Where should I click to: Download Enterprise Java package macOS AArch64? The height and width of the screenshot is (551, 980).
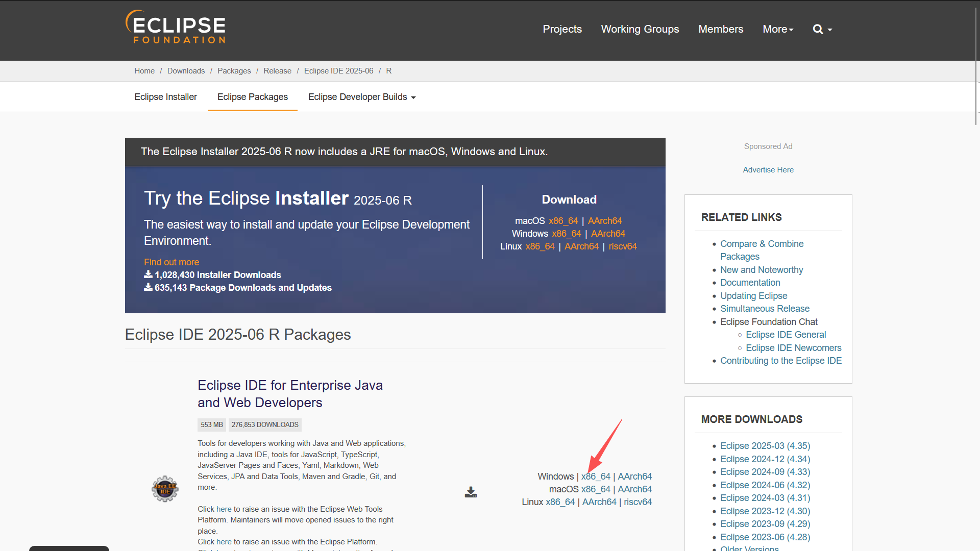[634, 489]
